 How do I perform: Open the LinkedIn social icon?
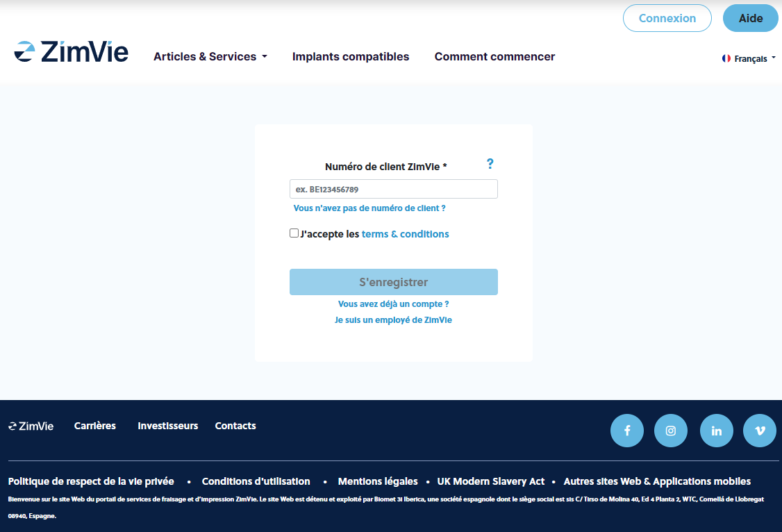[x=717, y=431]
